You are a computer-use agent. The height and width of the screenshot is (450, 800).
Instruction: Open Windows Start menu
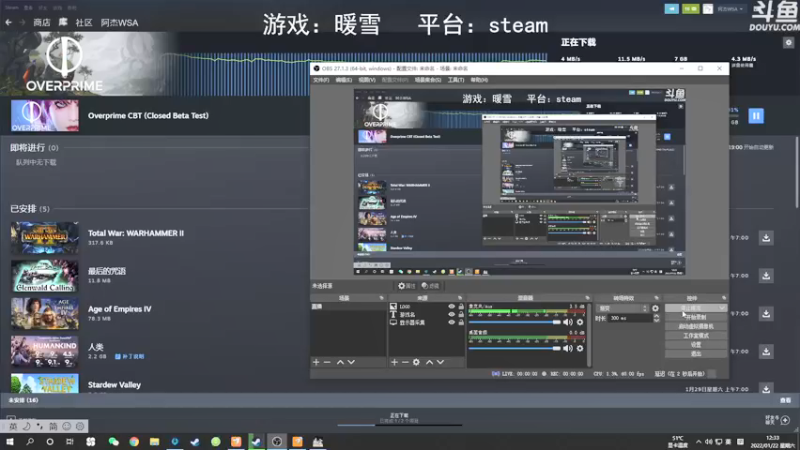[10, 442]
